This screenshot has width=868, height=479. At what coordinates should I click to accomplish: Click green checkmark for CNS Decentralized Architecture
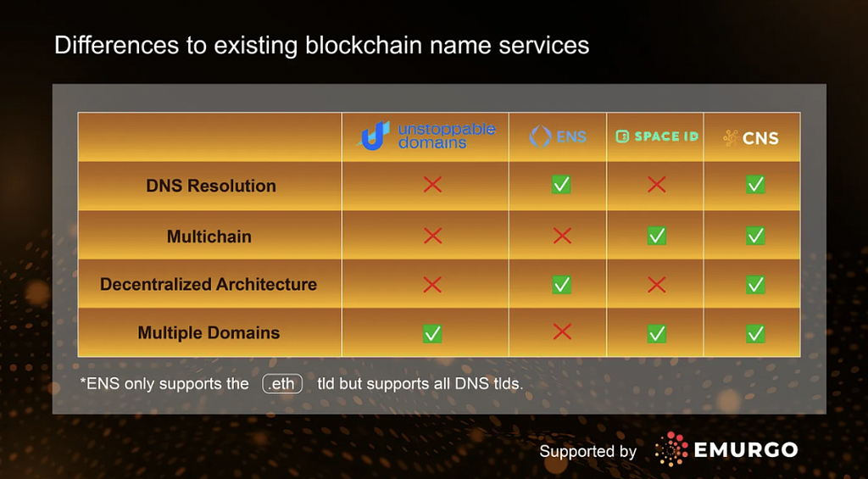click(x=755, y=285)
